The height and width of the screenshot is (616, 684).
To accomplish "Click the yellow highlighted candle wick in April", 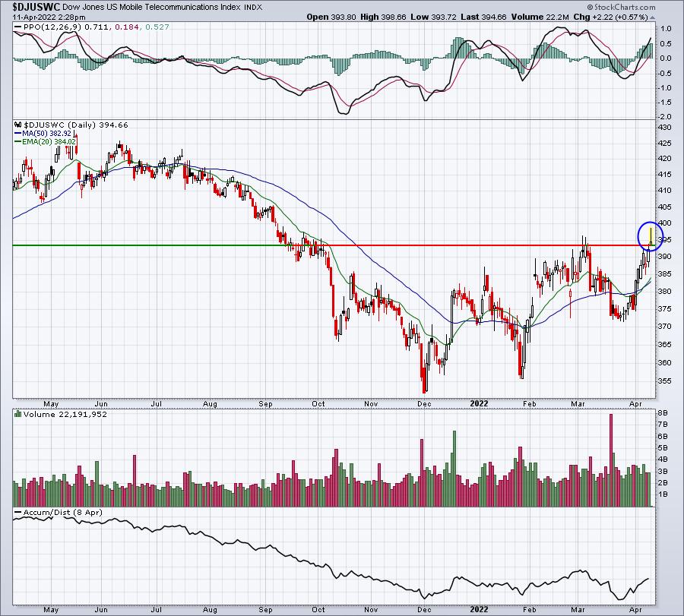I will tap(651, 235).
